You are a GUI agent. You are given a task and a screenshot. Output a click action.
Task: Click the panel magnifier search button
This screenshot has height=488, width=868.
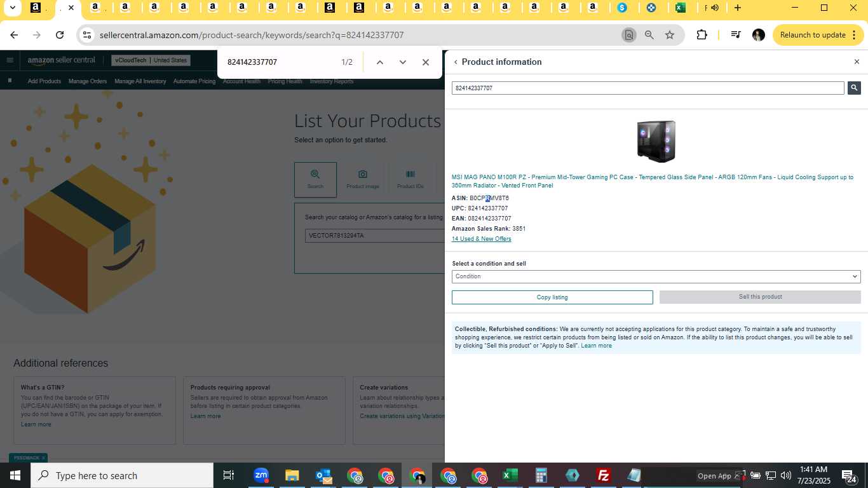coord(854,88)
